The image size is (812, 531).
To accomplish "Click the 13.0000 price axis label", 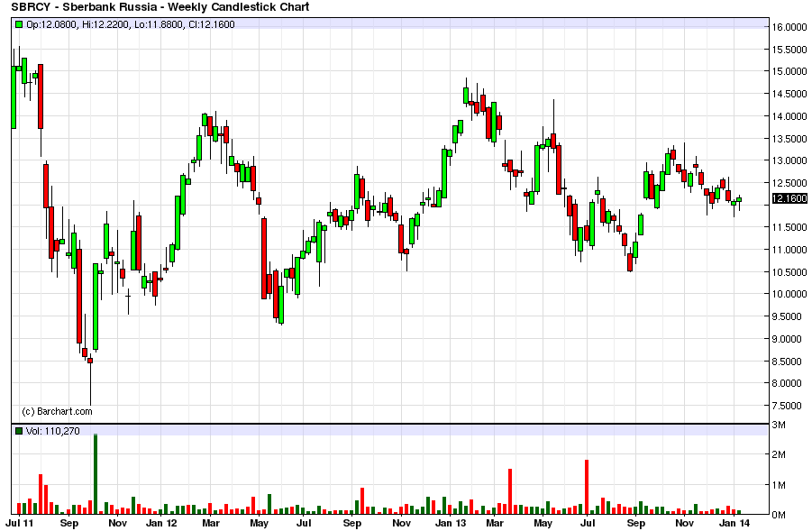I will (789, 160).
